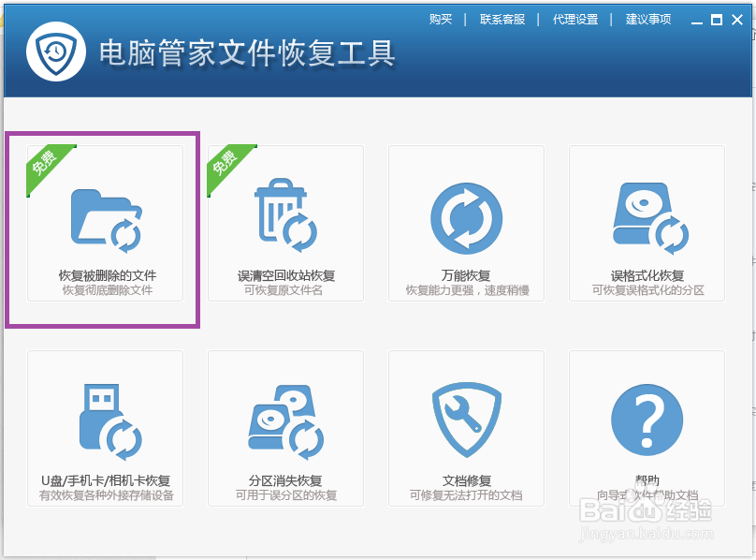Click the shield clock app logo

pyautogui.click(x=56, y=52)
